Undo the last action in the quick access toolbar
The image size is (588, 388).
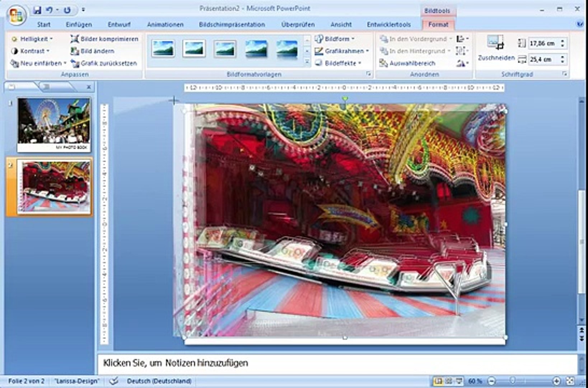(x=50, y=10)
